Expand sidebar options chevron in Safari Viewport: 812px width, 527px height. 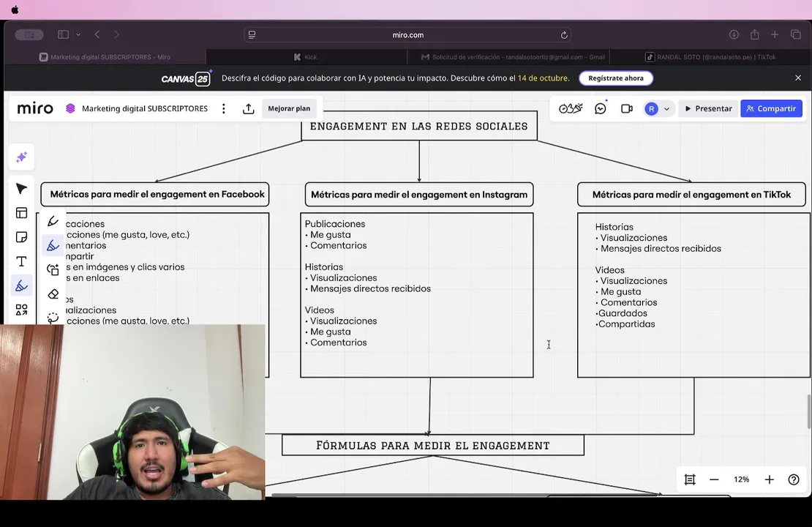(x=78, y=34)
